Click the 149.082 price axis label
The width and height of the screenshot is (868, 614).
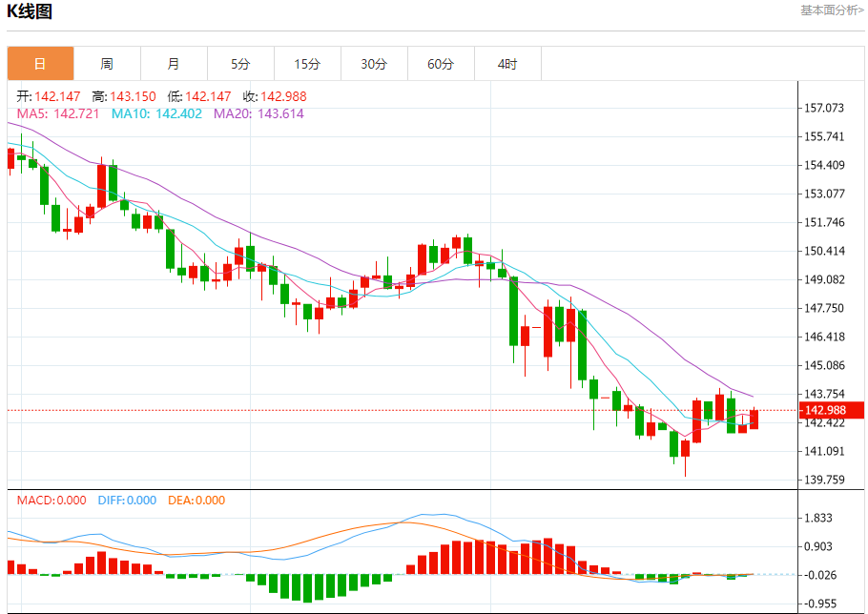[824, 279]
